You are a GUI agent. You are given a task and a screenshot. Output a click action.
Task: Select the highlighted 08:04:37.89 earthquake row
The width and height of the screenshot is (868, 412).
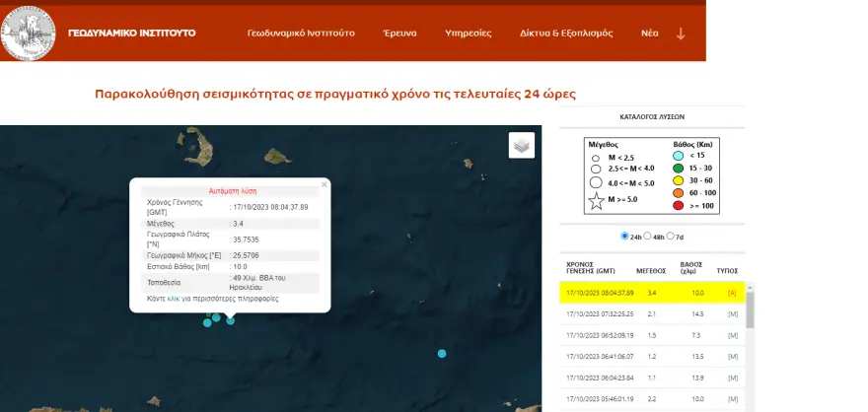click(x=651, y=292)
